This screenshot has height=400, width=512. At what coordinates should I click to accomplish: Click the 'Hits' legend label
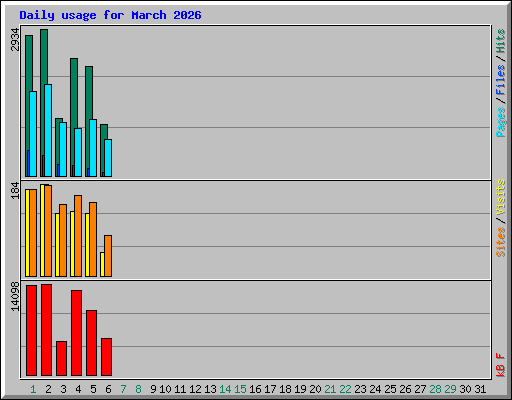[x=500, y=41]
